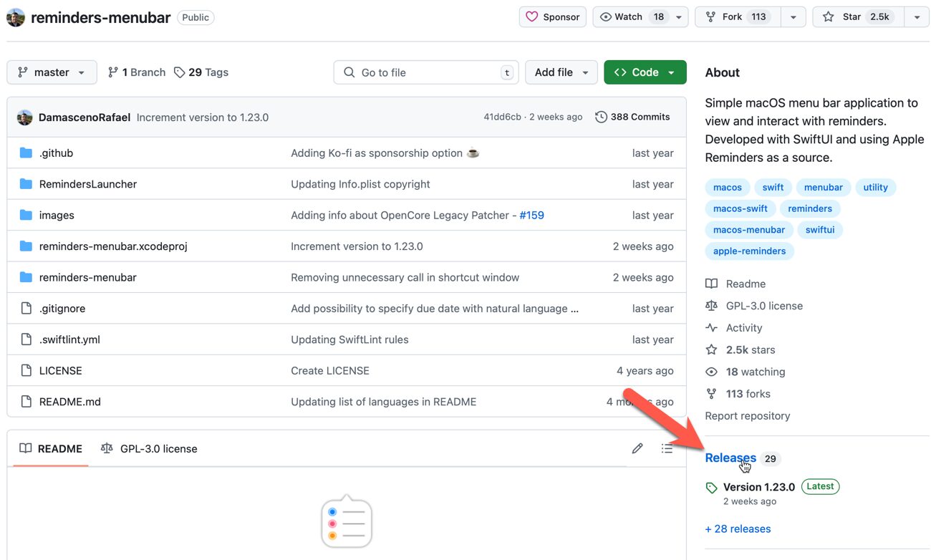
Task: Open the README outline list icon
Action: point(667,448)
